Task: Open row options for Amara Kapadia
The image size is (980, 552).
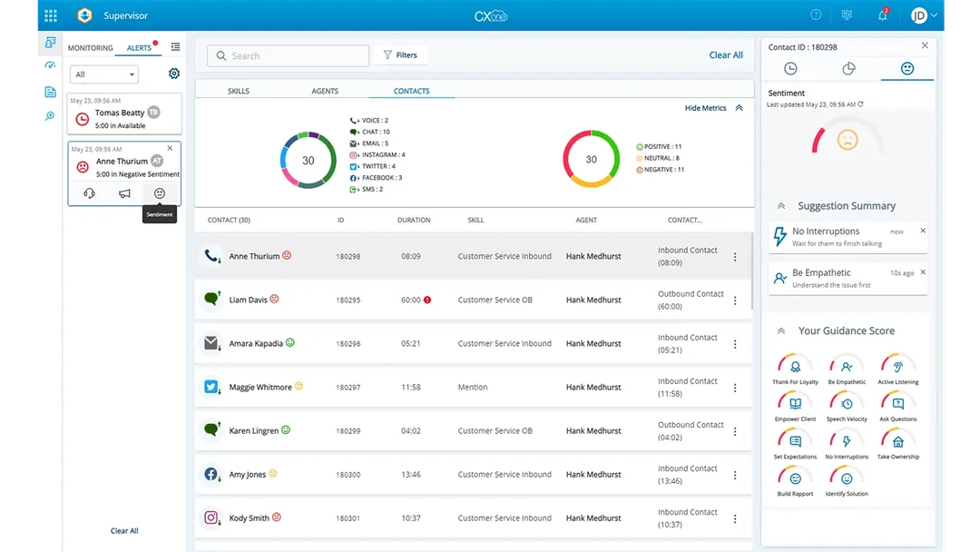Action: (x=735, y=344)
